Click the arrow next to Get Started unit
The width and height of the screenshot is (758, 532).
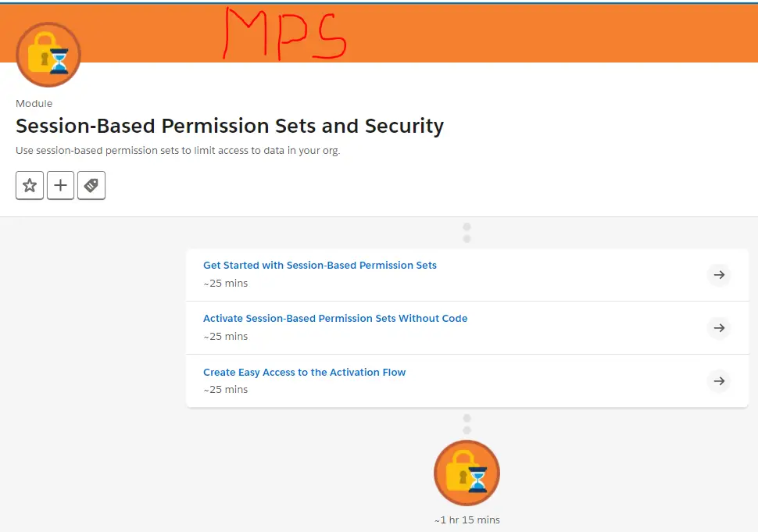[x=719, y=275]
